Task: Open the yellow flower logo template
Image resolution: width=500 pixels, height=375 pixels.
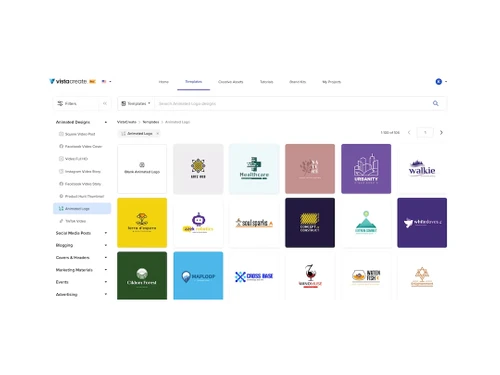Action: [142, 223]
